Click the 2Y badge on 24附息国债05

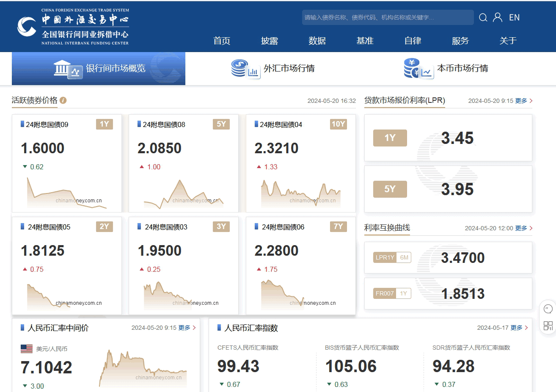(105, 226)
